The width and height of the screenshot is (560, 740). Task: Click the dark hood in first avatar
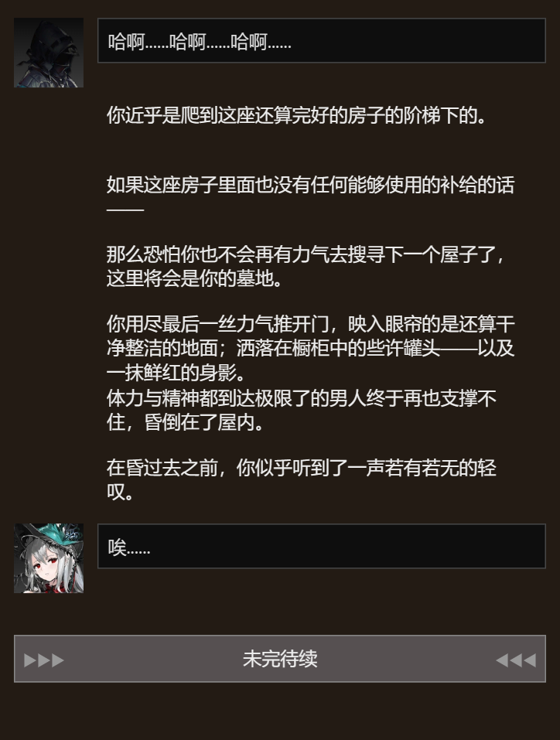tap(50, 43)
